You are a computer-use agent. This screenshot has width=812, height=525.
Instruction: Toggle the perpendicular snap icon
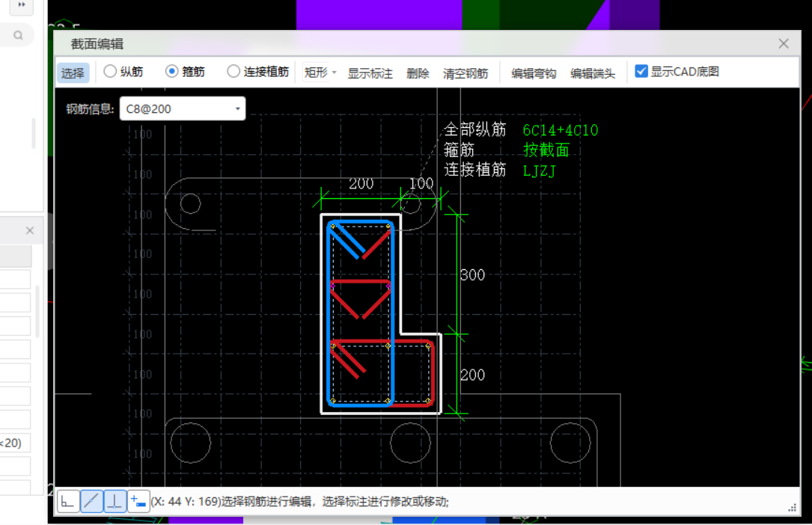[x=115, y=501]
